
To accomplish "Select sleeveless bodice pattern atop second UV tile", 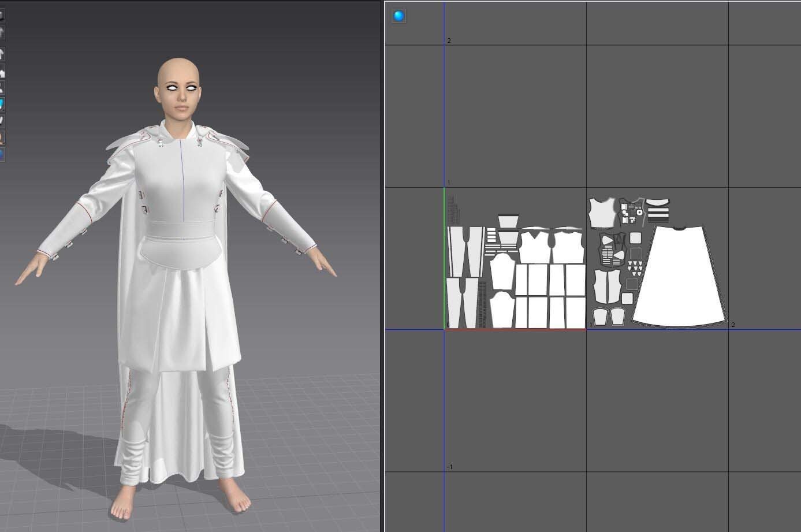I will click(x=602, y=213).
